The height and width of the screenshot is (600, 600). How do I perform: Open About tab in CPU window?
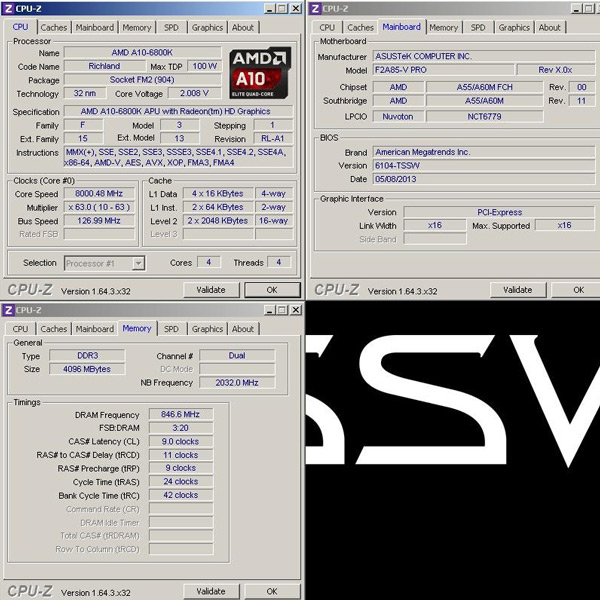click(243, 28)
